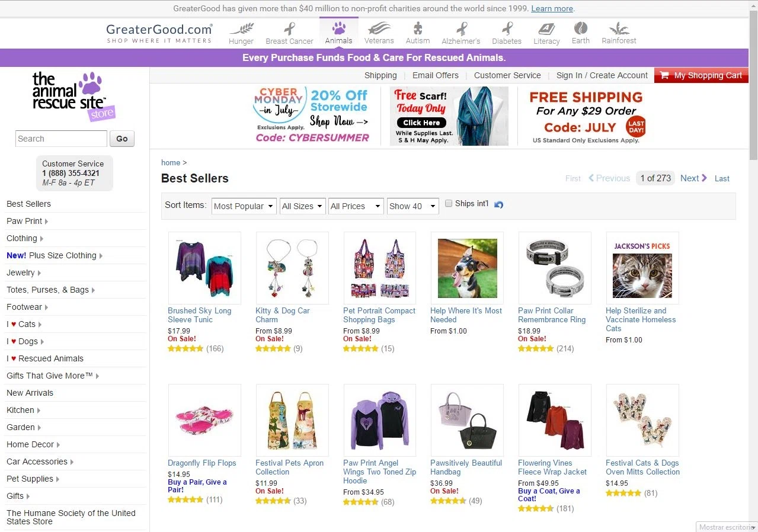758x532 pixels.
Task: Click the Go search button
Action: coord(122,139)
